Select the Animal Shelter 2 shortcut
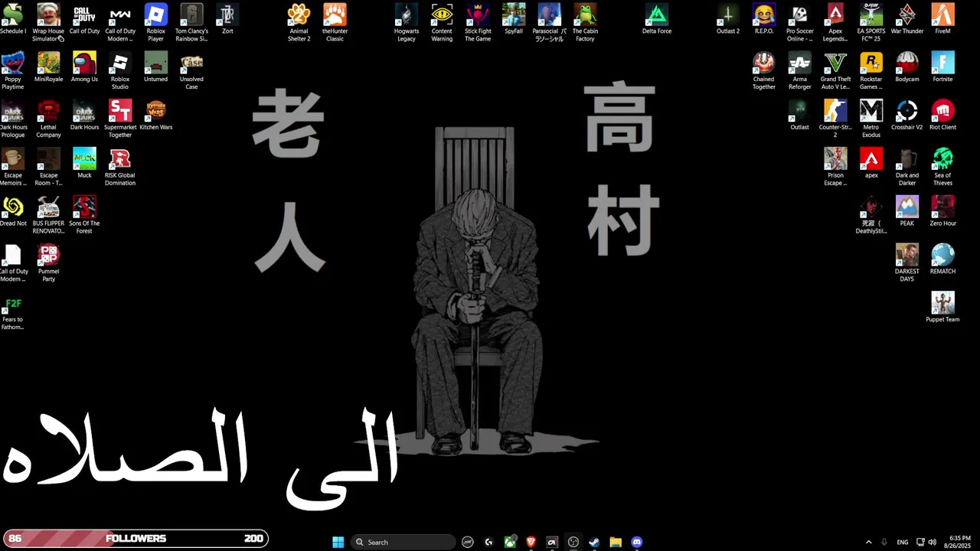The height and width of the screenshot is (551, 980). pyautogui.click(x=299, y=22)
